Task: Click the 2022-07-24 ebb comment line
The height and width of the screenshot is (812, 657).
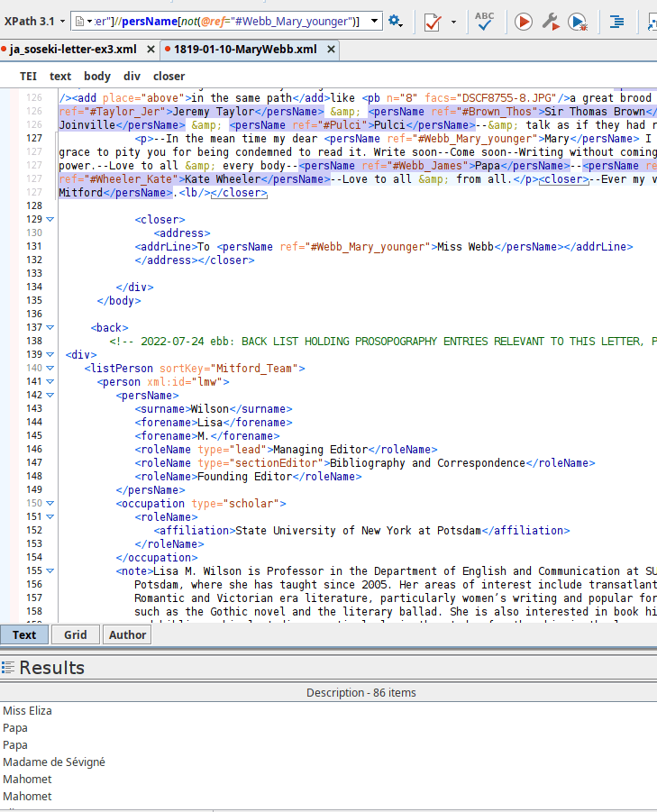Action: pyautogui.click(x=383, y=342)
